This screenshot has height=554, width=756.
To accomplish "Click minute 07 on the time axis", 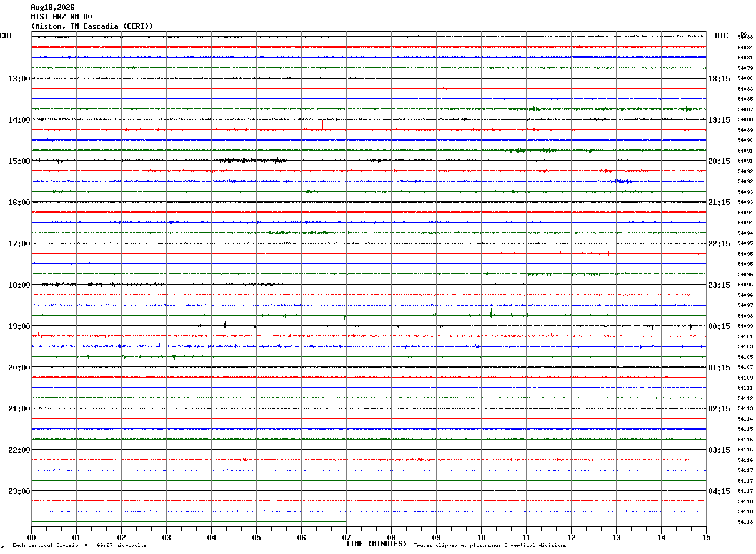I will coord(346,537).
